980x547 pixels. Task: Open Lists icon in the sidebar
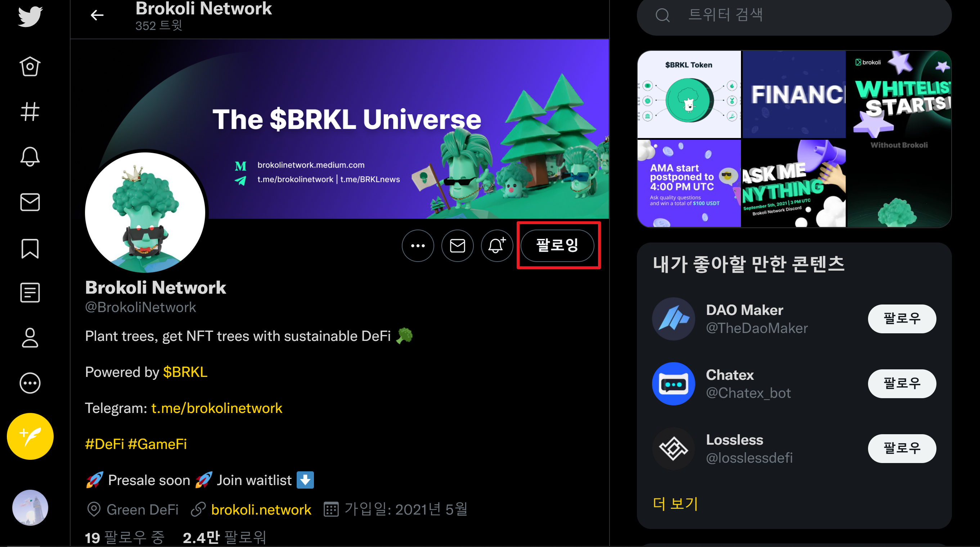(30, 293)
